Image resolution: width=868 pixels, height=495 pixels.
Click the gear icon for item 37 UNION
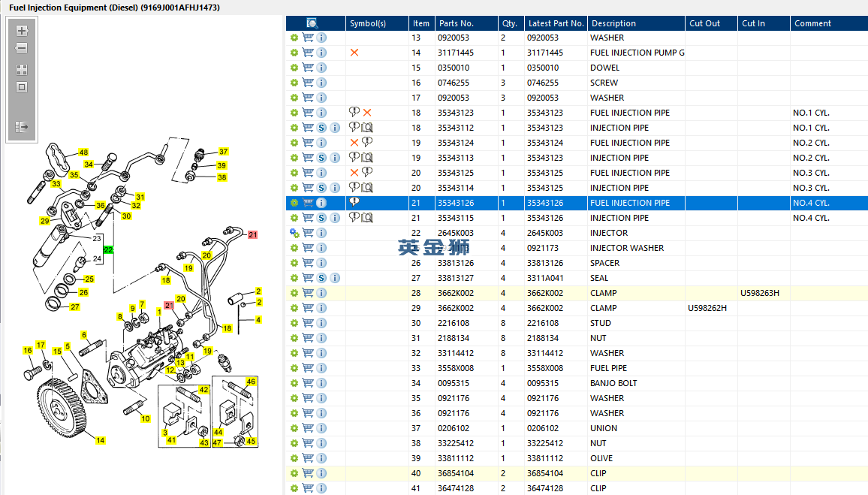pos(294,428)
